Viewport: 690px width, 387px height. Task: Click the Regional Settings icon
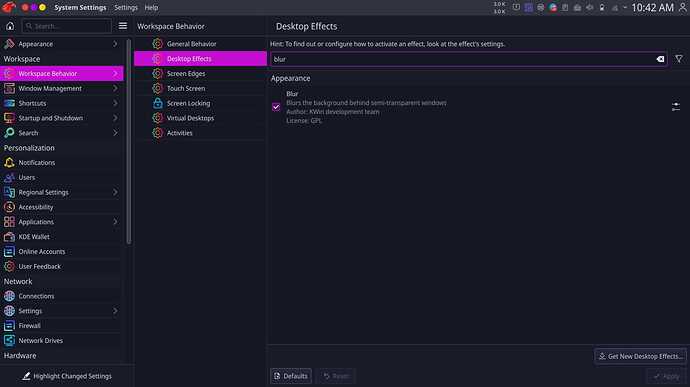tap(9, 192)
